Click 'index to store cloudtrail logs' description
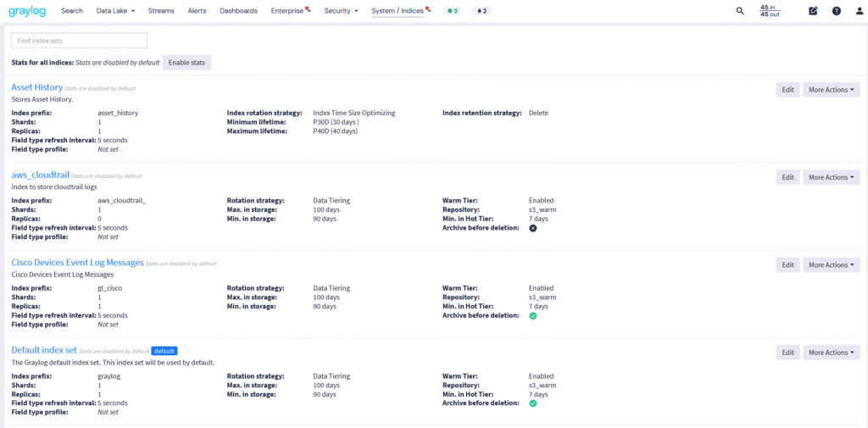Image resolution: width=868 pixels, height=428 pixels. click(x=54, y=186)
